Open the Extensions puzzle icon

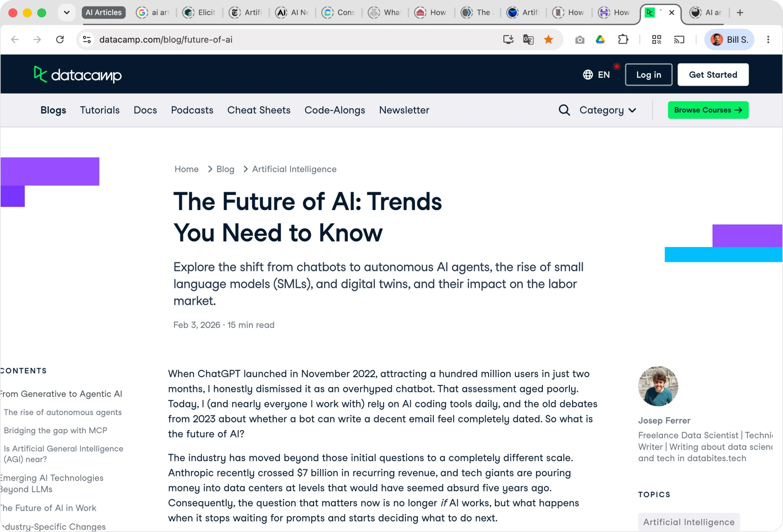pyautogui.click(x=623, y=40)
